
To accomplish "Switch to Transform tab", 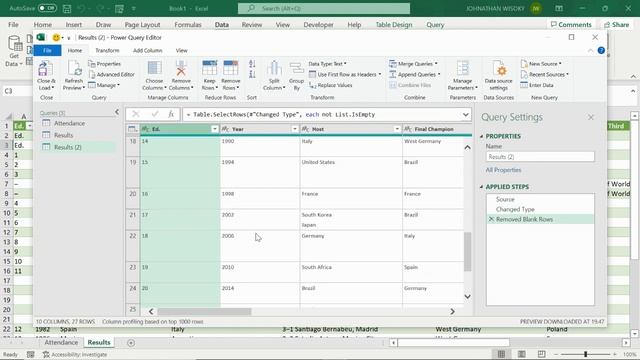I will [107, 50].
